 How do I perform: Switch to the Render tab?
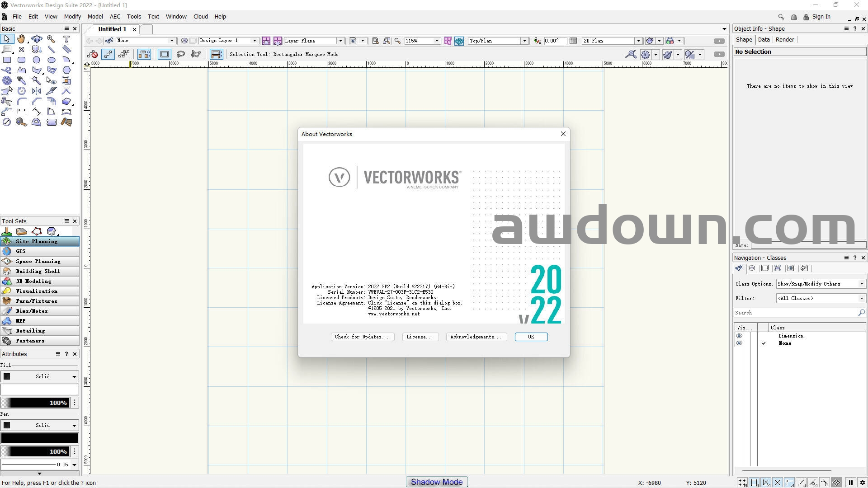[784, 40]
